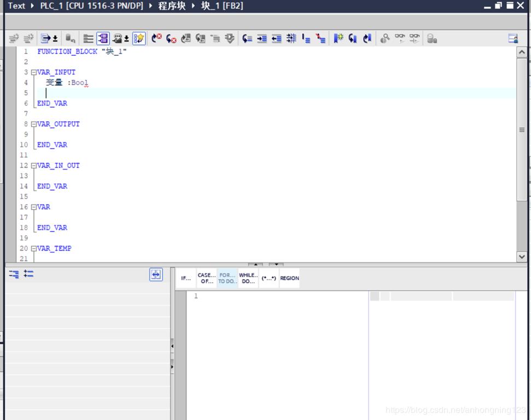Select 程序块 in the title breadcrumb
Image resolution: width=531 pixels, height=420 pixels.
click(x=171, y=6)
